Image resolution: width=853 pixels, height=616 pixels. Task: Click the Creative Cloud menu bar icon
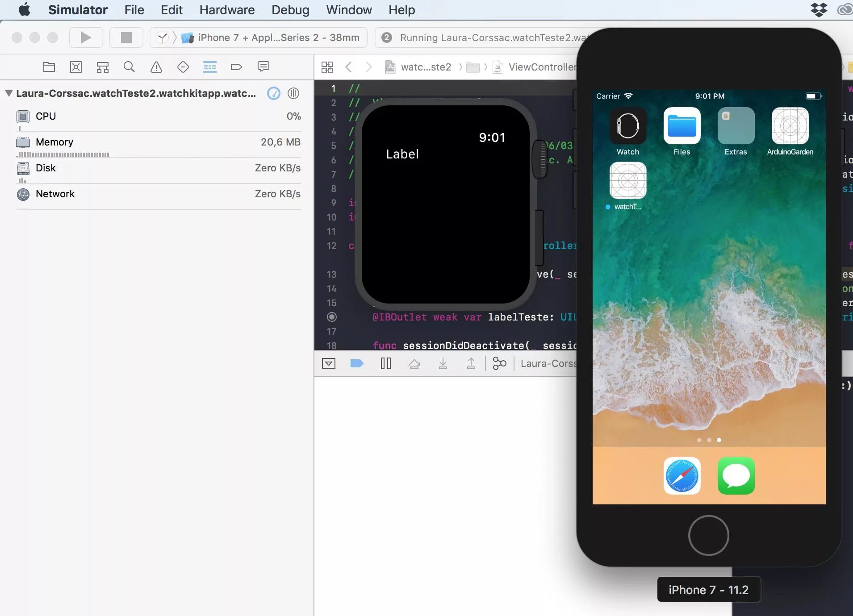(845, 9)
